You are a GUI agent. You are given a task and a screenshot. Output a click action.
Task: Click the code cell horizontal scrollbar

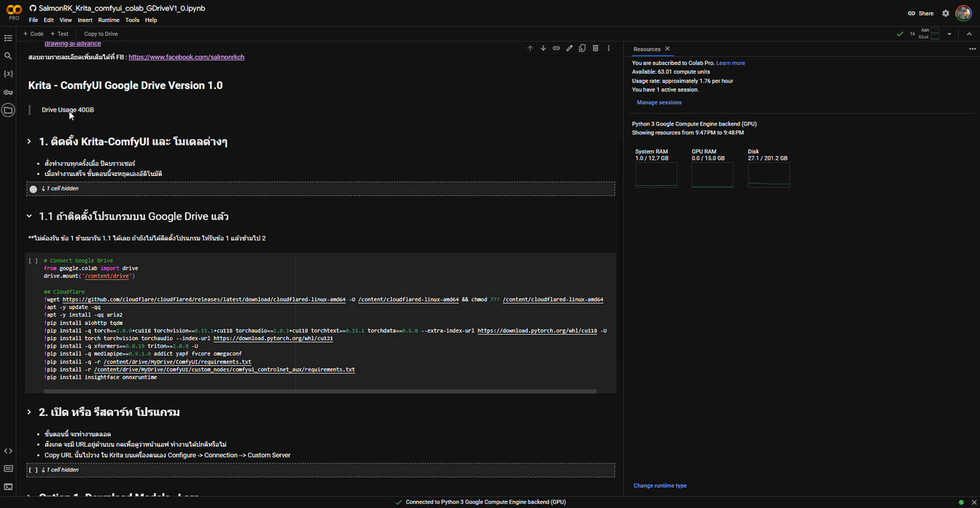tap(319, 391)
